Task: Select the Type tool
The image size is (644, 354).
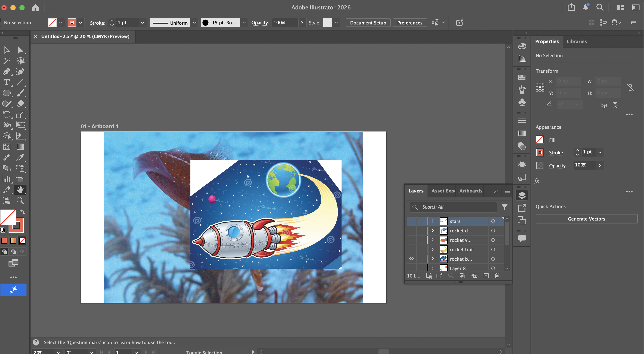Action: (x=7, y=82)
